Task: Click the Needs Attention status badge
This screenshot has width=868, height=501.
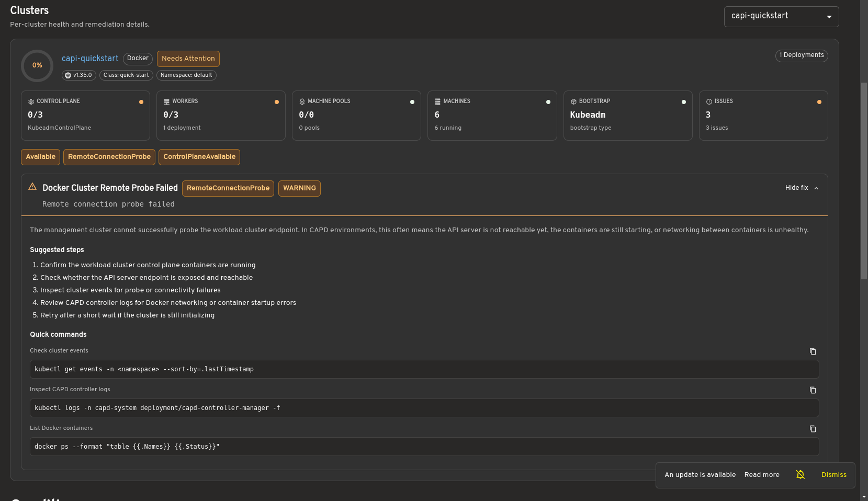Action: coord(188,59)
